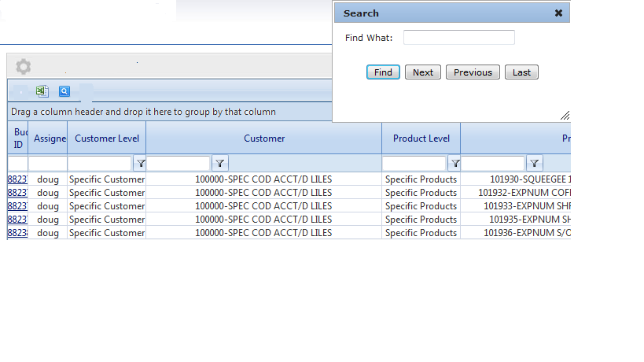Open the Customer Level column filter menu
This screenshot has width=644, height=362.
click(141, 164)
